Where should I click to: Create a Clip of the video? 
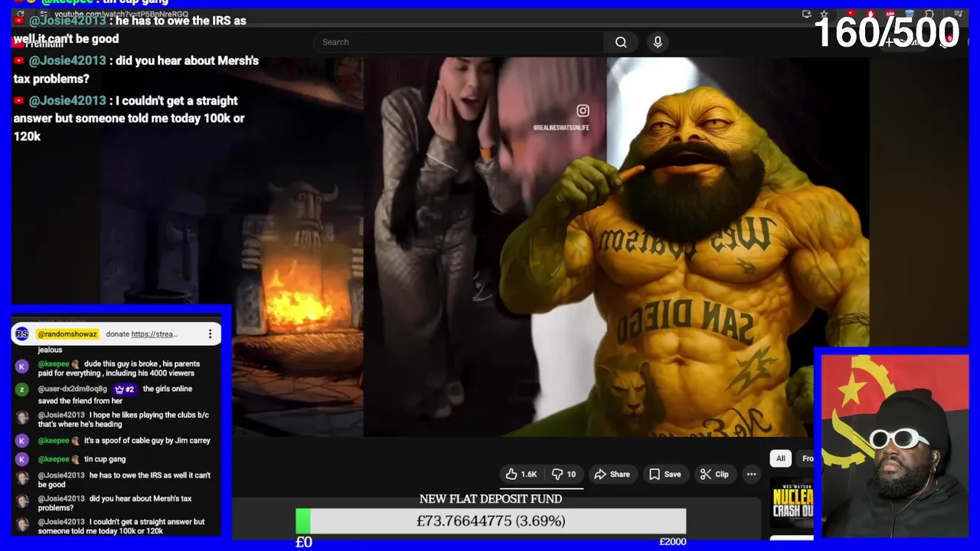point(714,474)
